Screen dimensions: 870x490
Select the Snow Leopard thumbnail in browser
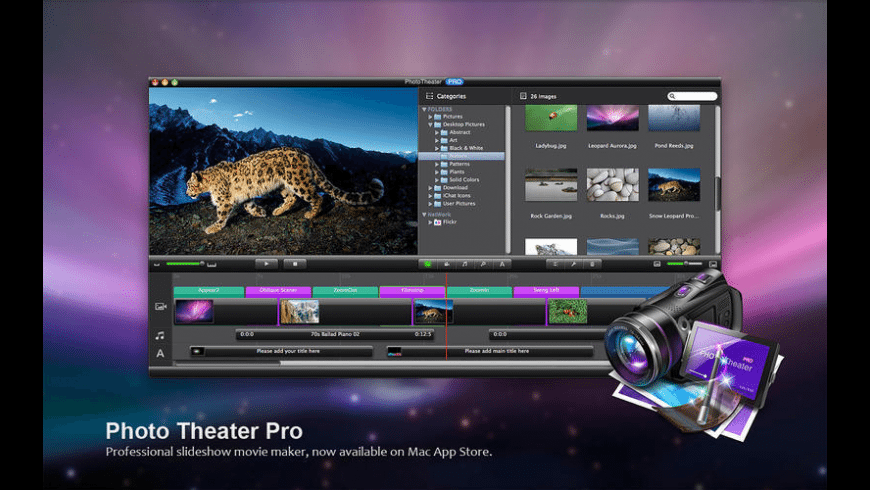[x=674, y=185]
